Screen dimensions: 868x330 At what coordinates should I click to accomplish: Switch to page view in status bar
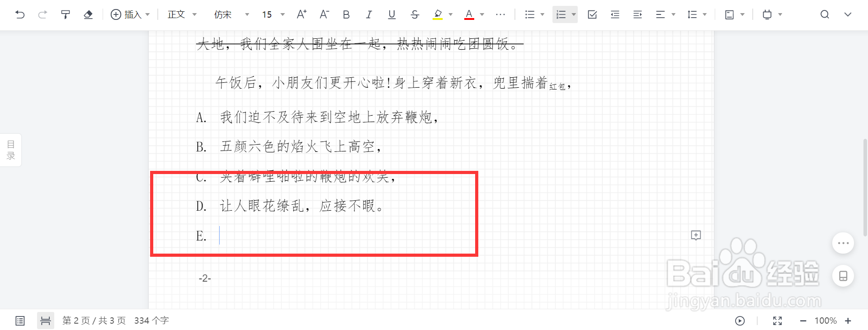(x=46, y=321)
